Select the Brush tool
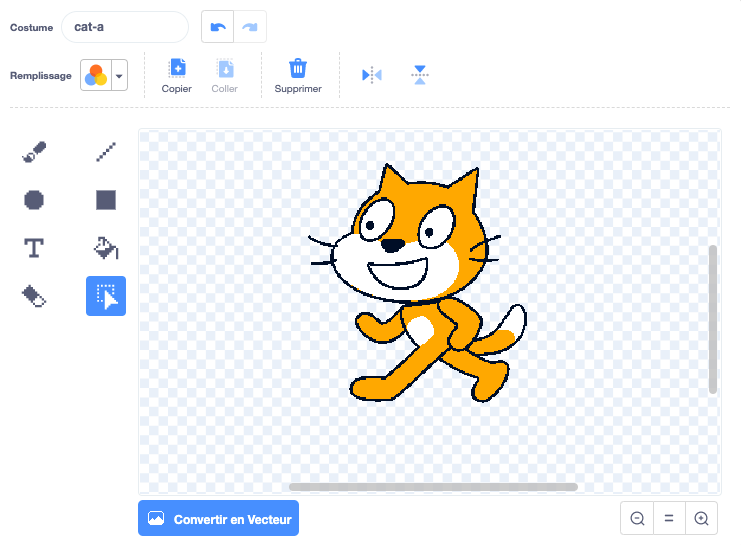Viewport: 741px width, 545px height. (x=34, y=152)
